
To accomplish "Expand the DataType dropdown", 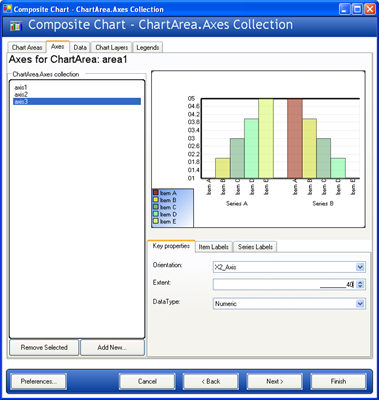I will tap(360, 304).
